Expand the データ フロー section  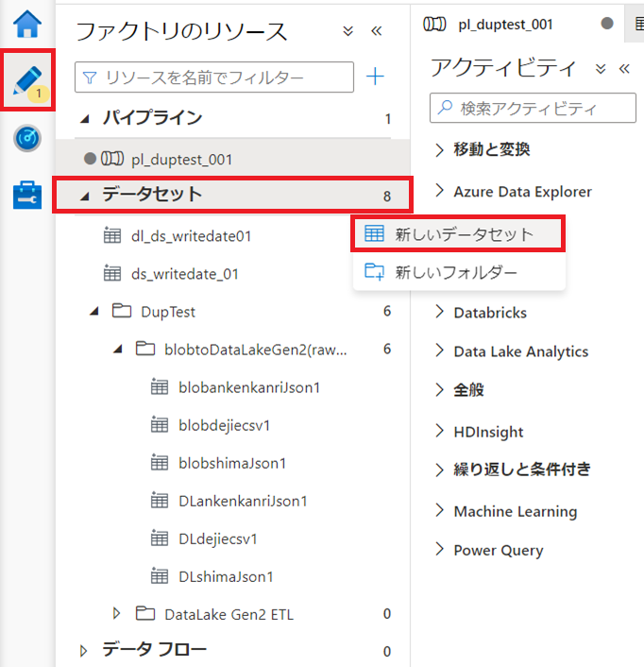point(84,651)
